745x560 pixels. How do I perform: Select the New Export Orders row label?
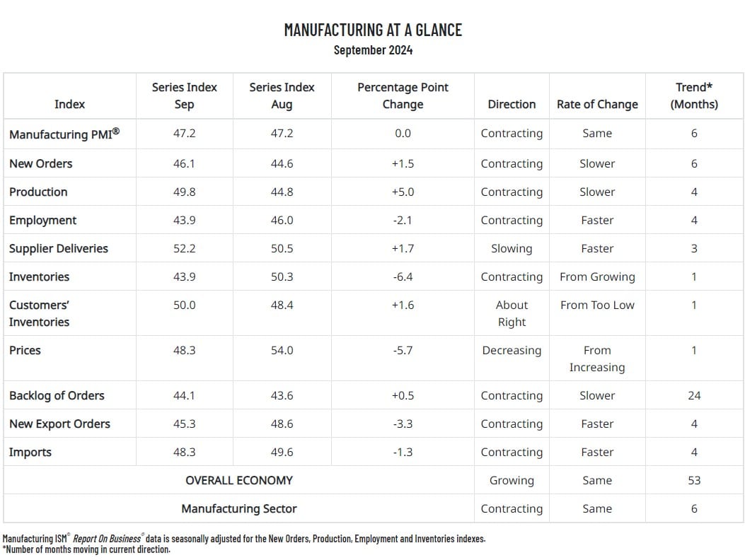59,424
